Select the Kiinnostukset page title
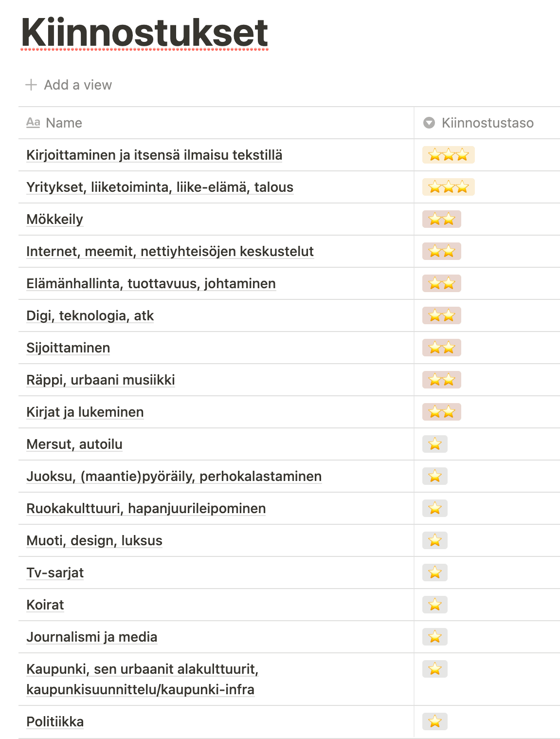Screen dimensions: 560x739 pos(145,33)
